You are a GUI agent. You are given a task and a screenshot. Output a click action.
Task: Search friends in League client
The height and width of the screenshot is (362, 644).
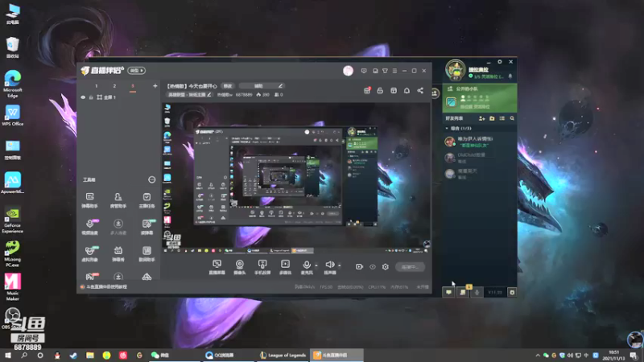(x=512, y=118)
